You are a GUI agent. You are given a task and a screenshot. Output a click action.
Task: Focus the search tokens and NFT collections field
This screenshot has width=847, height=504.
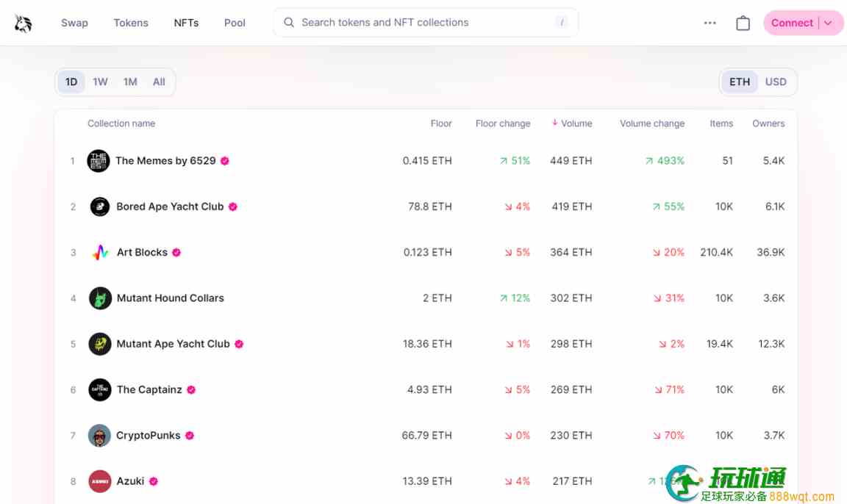point(426,23)
